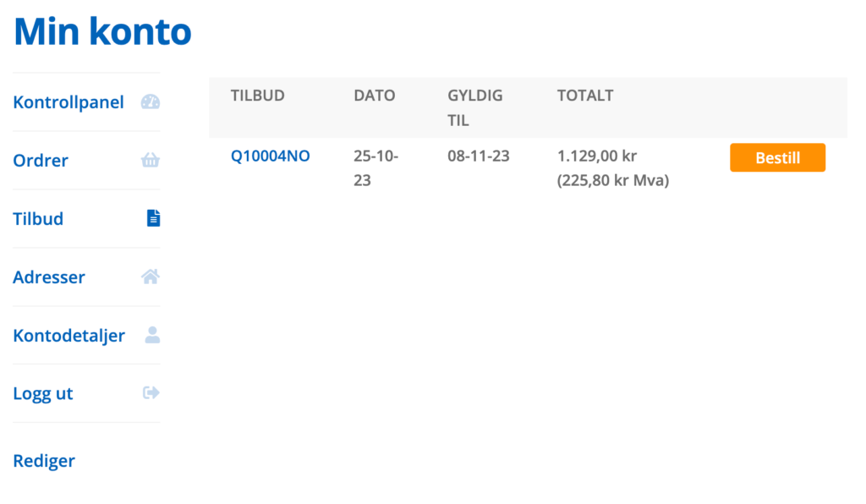
Task: Click the DATO column header
Action: click(x=375, y=96)
